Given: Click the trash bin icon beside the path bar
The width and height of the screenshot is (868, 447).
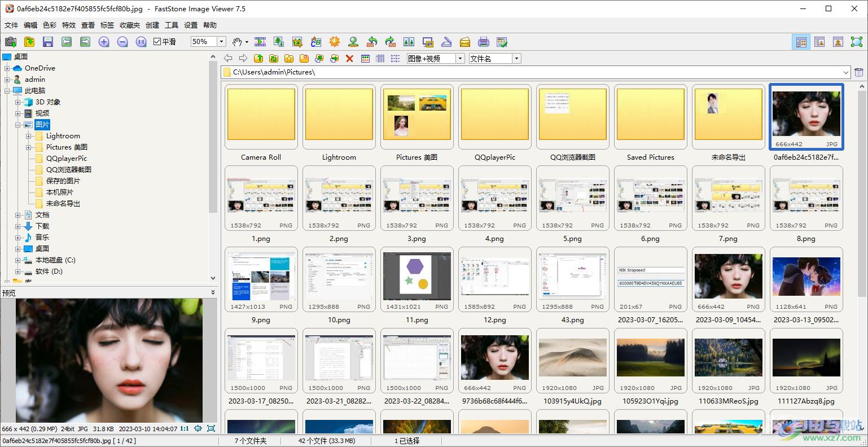Looking at the screenshot, I should pos(859,72).
